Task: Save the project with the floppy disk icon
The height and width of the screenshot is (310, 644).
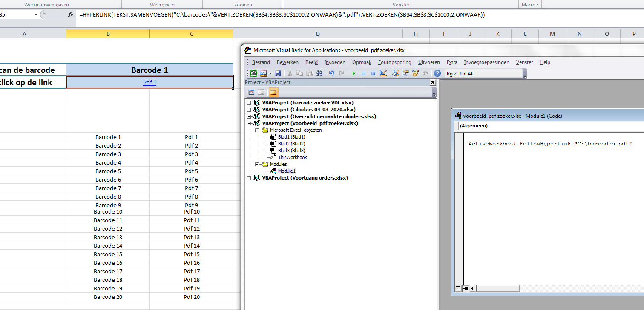Action: coord(278,73)
